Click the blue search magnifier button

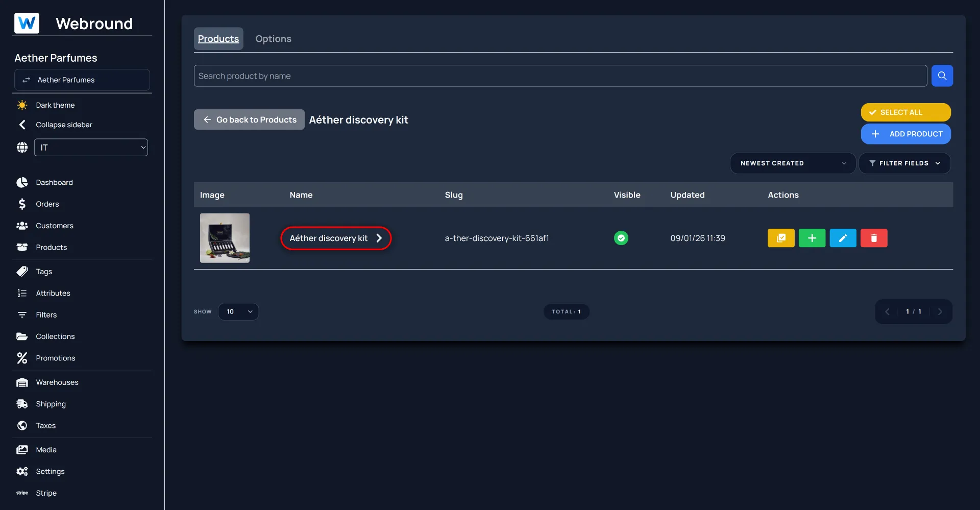point(942,76)
